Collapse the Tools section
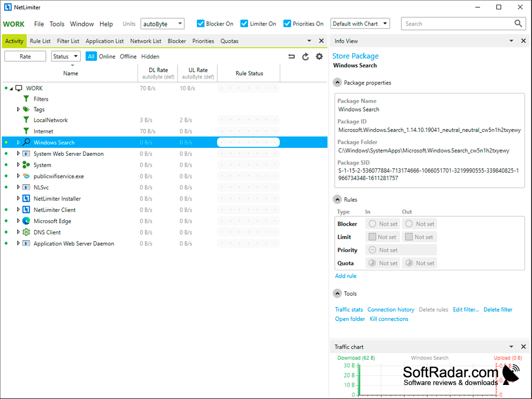Screen dimensions: 532x399 (x=337, y=294)
